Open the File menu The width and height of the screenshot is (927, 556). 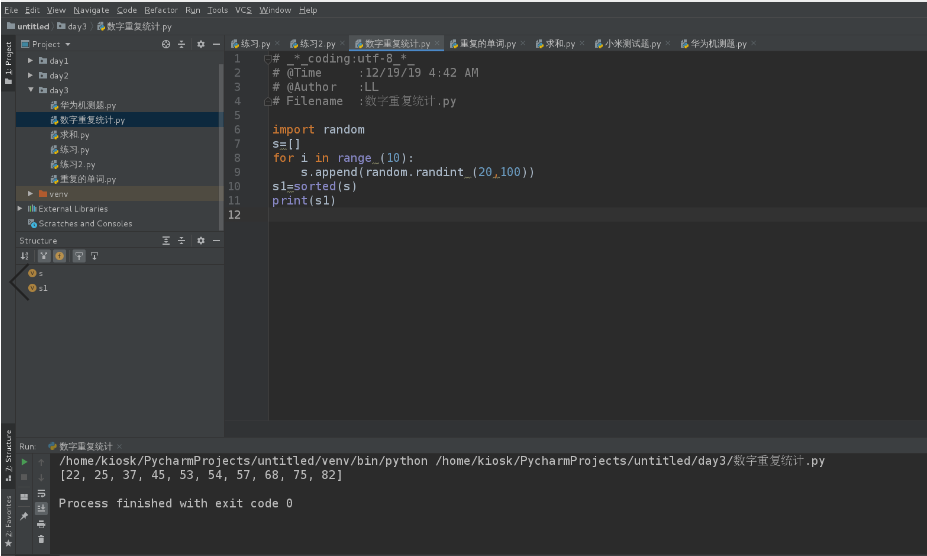(11, 10)
